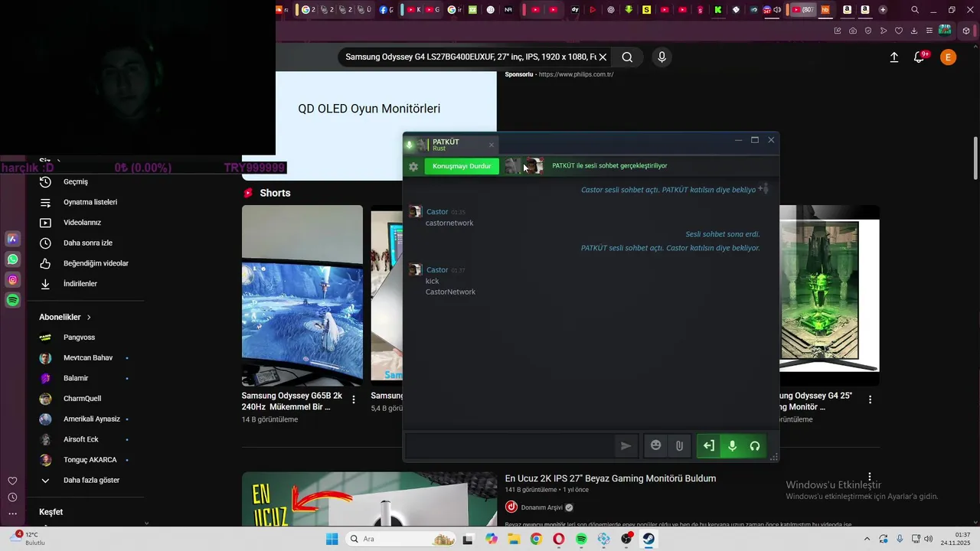Open the clock history icon in browser sidebar
This screenshot has width=980, height=551.
12,497
